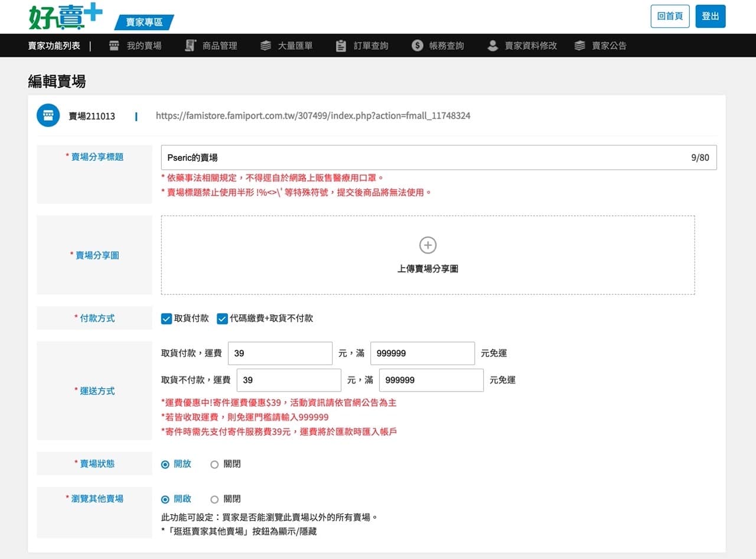Click the 9/80 character counter
The height and width of the screenshot is (559, 756).
click(x=700, y=158)
